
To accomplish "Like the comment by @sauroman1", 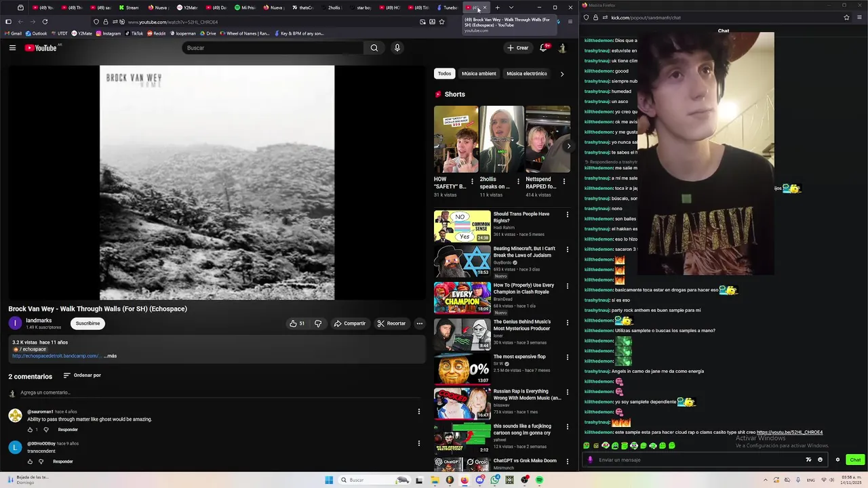I will coord(30,430).
